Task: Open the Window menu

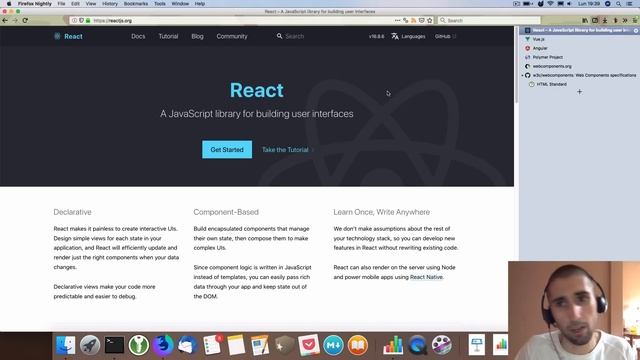Action: (180, 4)
